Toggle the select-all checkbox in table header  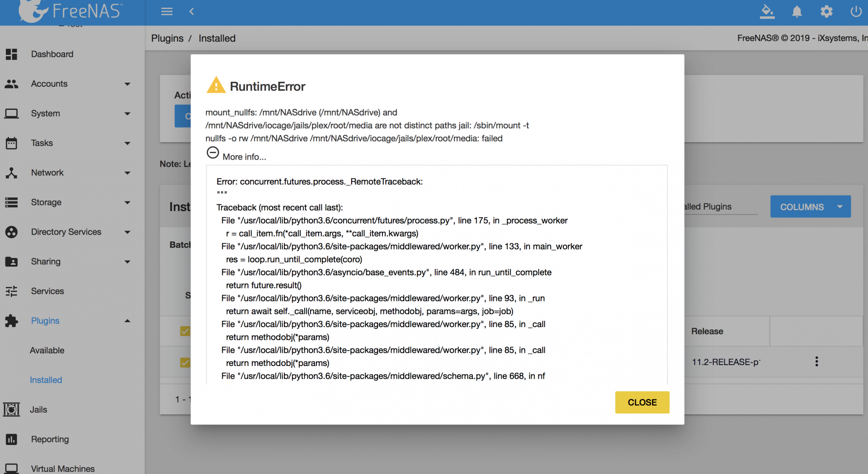185,331
